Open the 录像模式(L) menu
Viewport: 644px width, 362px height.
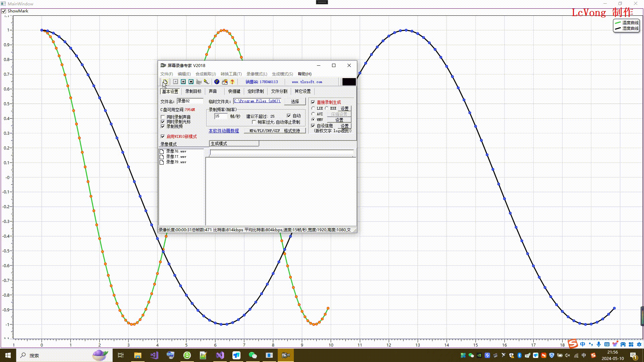(x=257, y=74)
